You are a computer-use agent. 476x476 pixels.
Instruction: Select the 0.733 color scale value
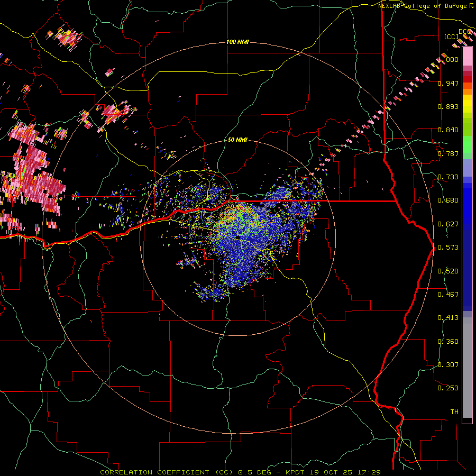point(448,177)
